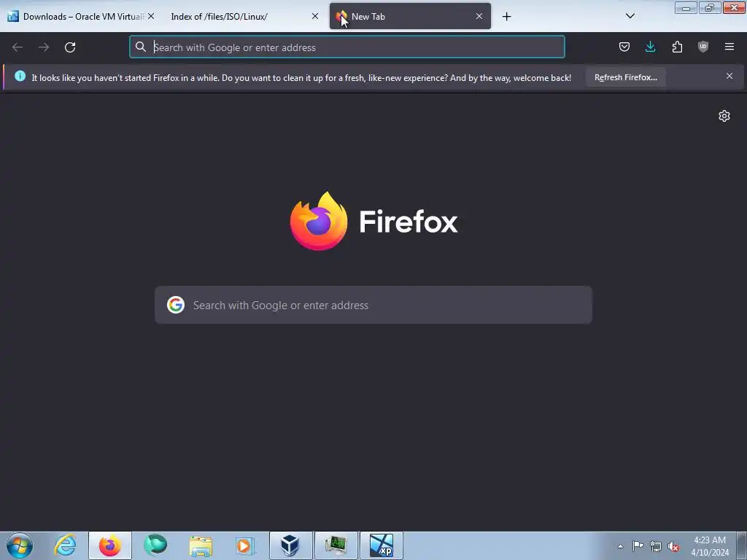Open Windows Media Player from taskbar
The width and height of the screenshot is (747, 560).
click(246, 545)
